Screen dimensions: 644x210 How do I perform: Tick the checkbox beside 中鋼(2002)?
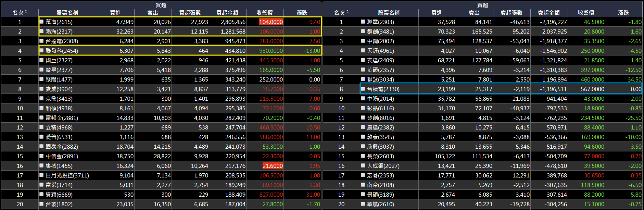363,41
